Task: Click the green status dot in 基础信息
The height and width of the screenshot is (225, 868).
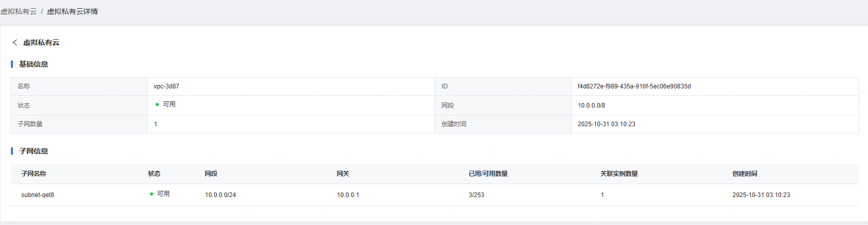Action: (157, 104)
